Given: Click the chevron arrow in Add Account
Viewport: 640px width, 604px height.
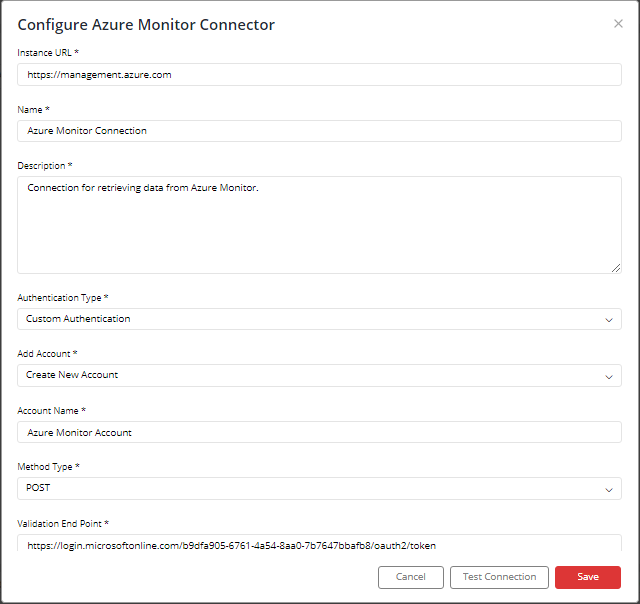Looking at the screenshot, I should [609, 377].
